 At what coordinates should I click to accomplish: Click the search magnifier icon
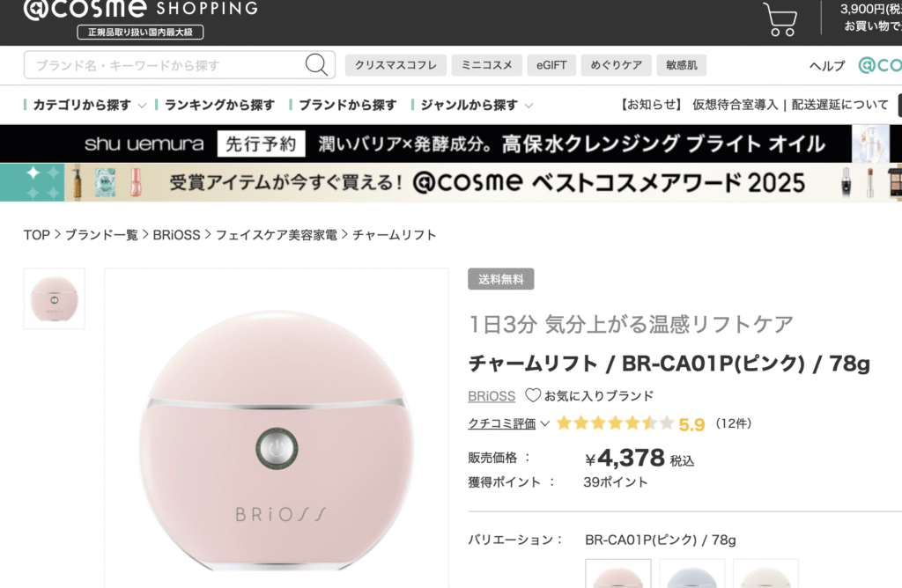tap(316, 64)
